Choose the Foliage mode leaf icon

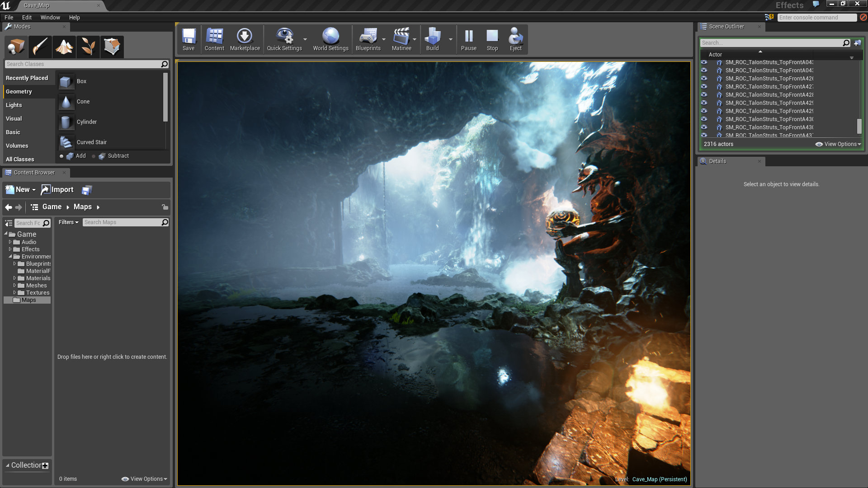coord(88,47)
